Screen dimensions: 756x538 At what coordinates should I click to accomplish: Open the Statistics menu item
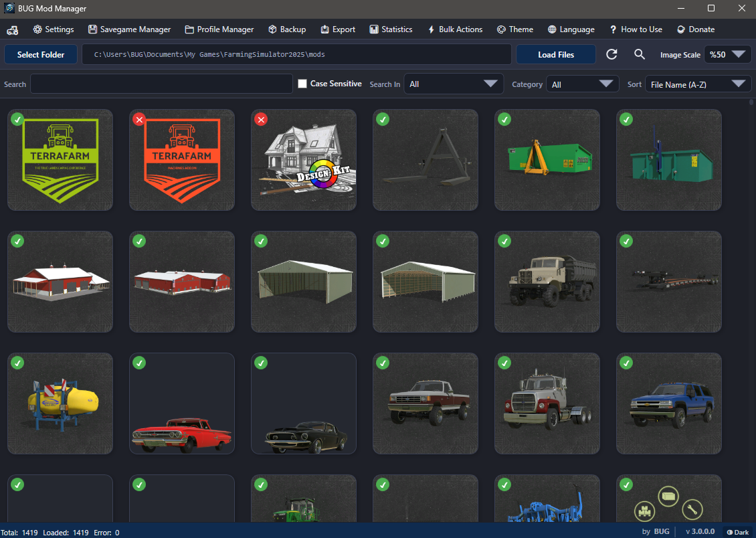[x=391, y=29]
